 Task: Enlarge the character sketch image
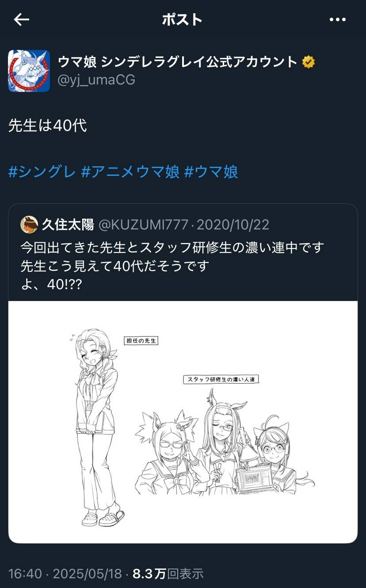pos(183,422)
